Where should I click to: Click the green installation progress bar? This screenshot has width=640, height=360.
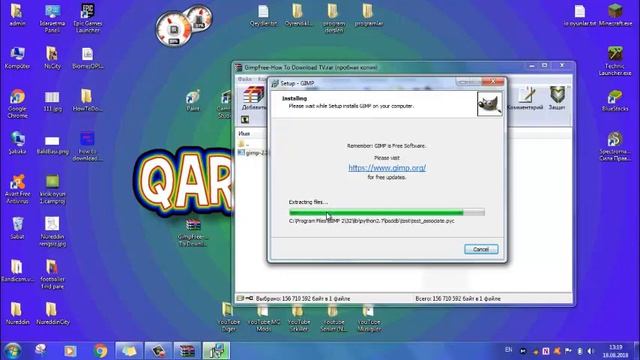coord(387,212)
